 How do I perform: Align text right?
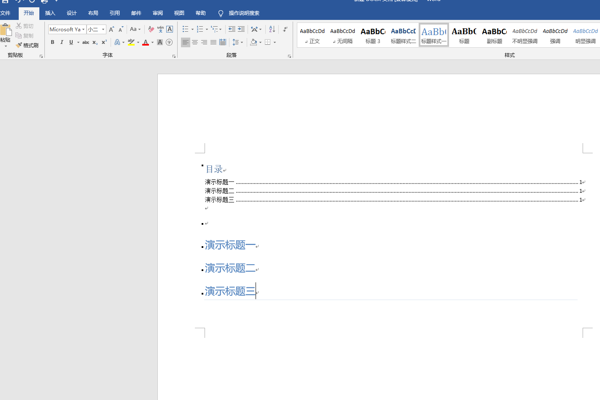click(204, 42)
